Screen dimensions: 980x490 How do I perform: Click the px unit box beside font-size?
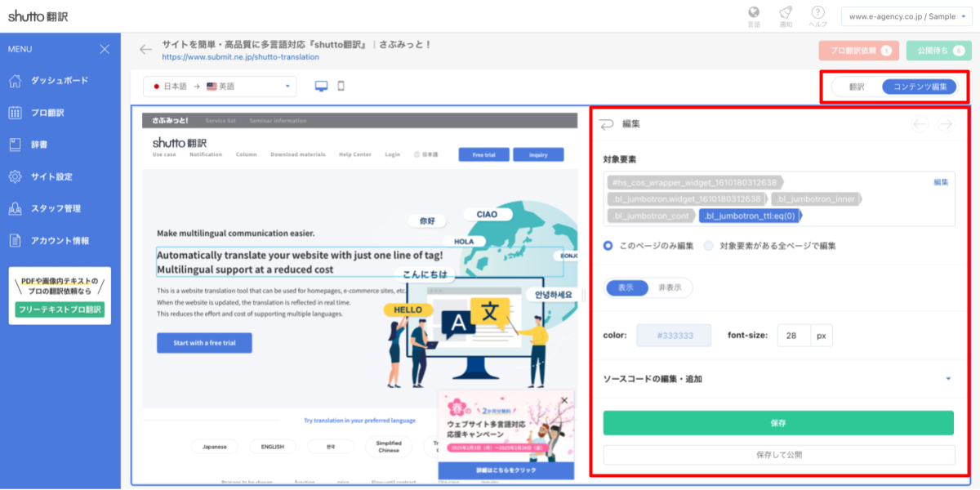[x=822, y=336]
